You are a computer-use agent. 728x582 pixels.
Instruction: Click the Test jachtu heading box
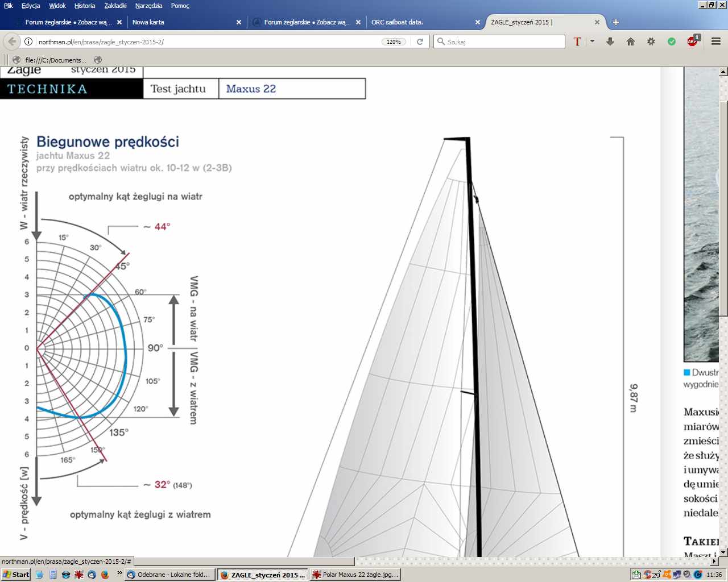(181, 89)
